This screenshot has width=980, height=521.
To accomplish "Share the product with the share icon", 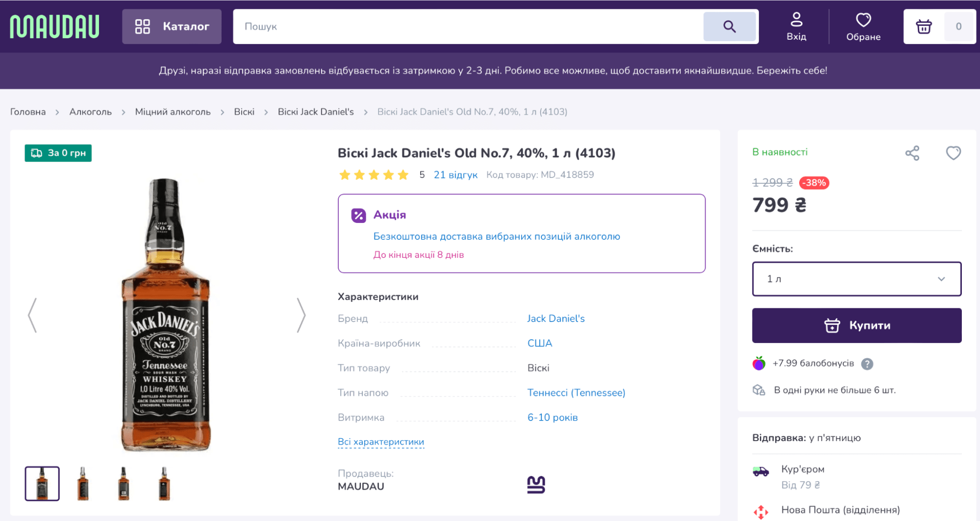I will [x=912, y=153].
